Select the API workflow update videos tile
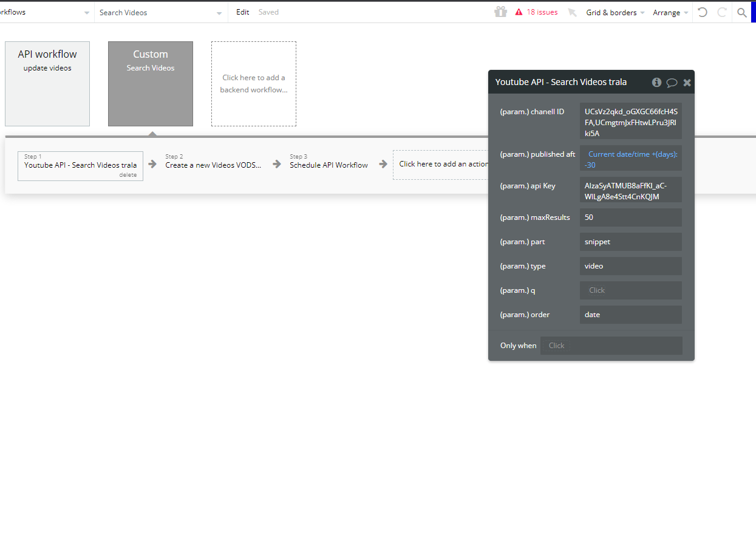Screen dimensions: 756x534 point(47,84)
